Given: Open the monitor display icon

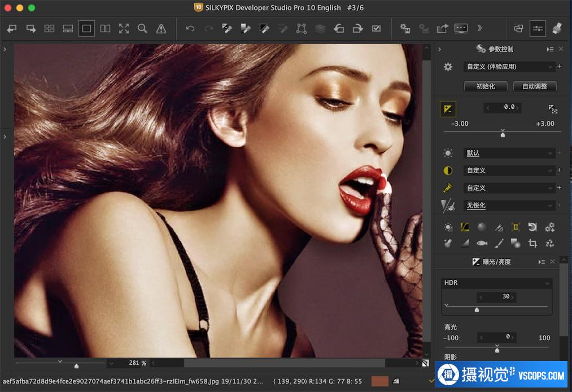Looking at the screenshot, I should (461, 28).
